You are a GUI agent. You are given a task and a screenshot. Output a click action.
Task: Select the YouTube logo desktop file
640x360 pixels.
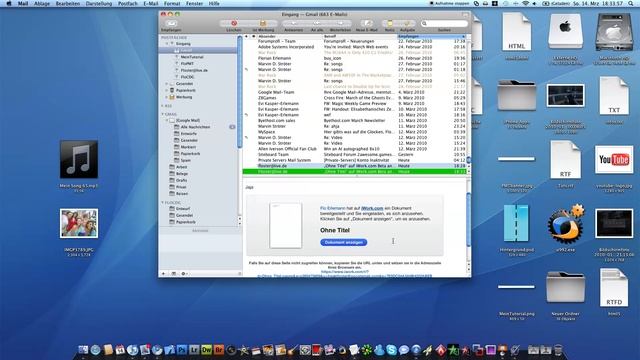click(614, 160)
